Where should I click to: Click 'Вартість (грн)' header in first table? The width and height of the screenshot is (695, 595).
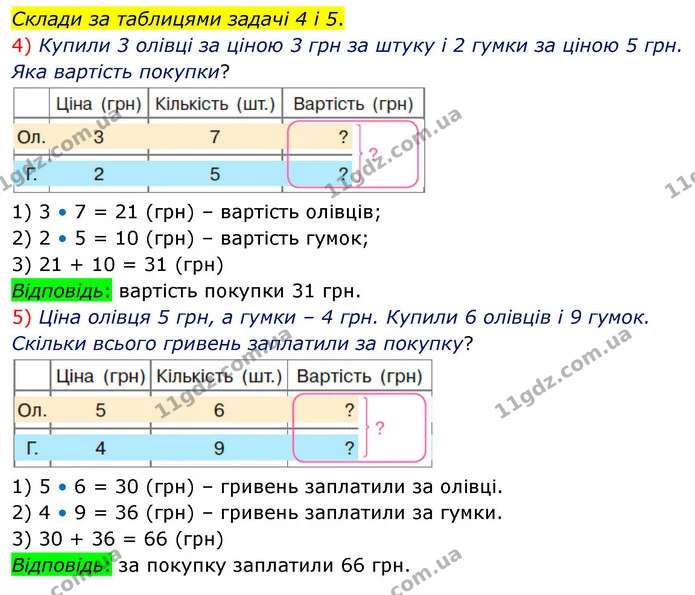(353, 104)
